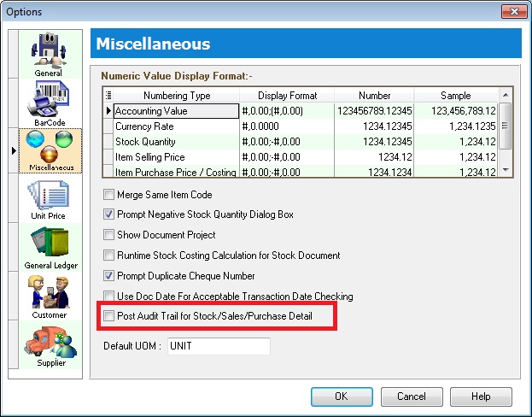Image resolution: width=532 pixels, height=417 pixels.
Task: Open the General options icon
Action: click(x=48, y=55)
